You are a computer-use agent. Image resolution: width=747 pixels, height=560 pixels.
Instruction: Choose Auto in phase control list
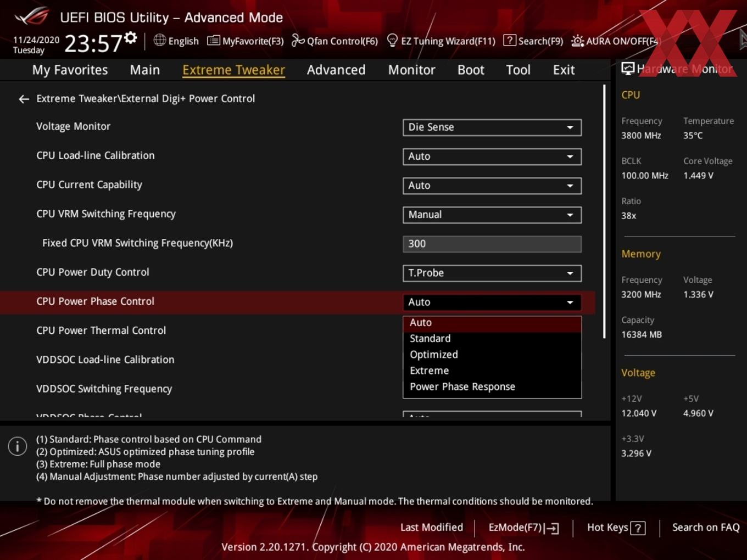click(x=492, y=323)
